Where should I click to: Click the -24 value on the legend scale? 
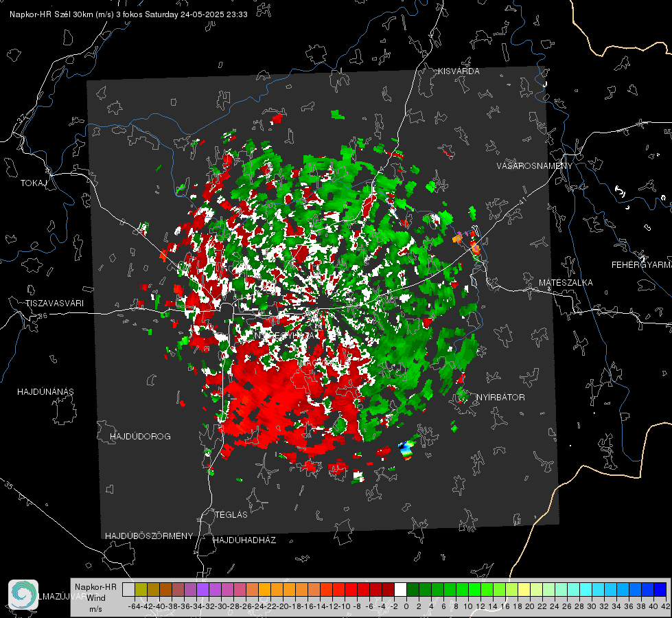coord(258,606)
